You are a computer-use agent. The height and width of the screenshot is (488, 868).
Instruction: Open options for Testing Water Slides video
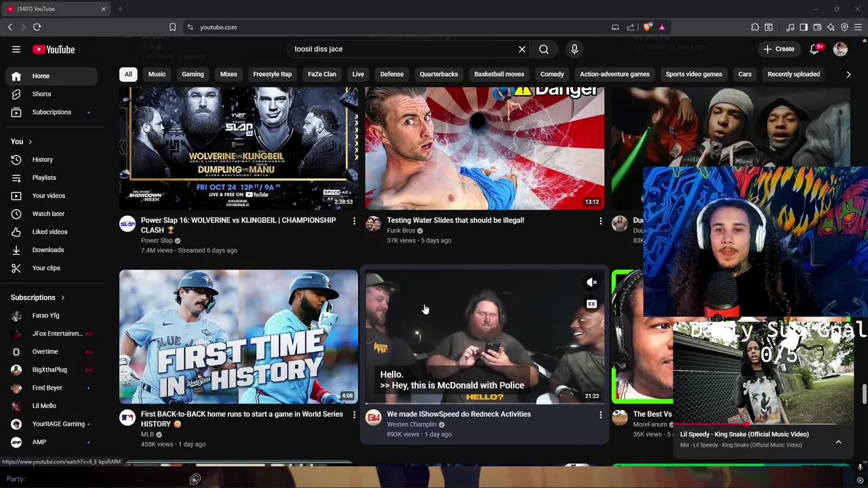pyautogui.click(x=600, y=221)
